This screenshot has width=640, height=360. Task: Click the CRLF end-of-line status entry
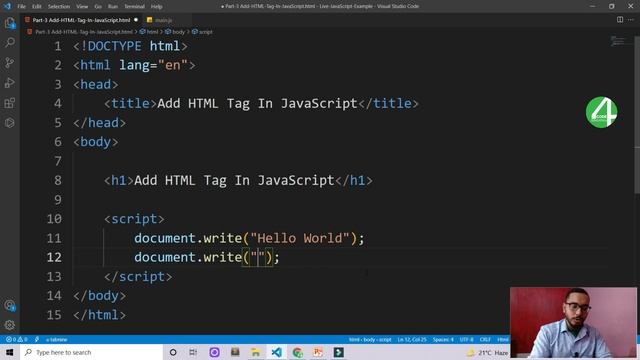(x=485, y=340)
